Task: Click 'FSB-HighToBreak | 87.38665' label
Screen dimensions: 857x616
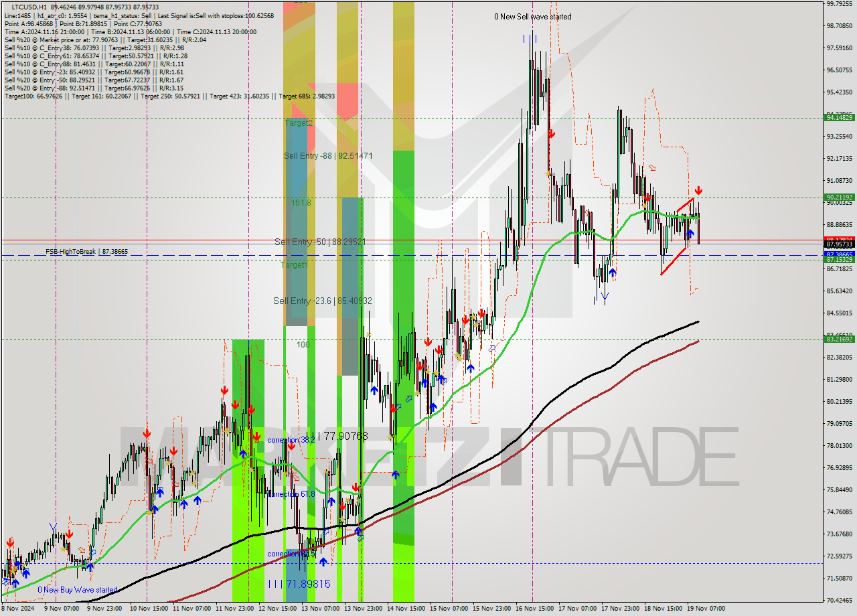Action: [86, 252]
